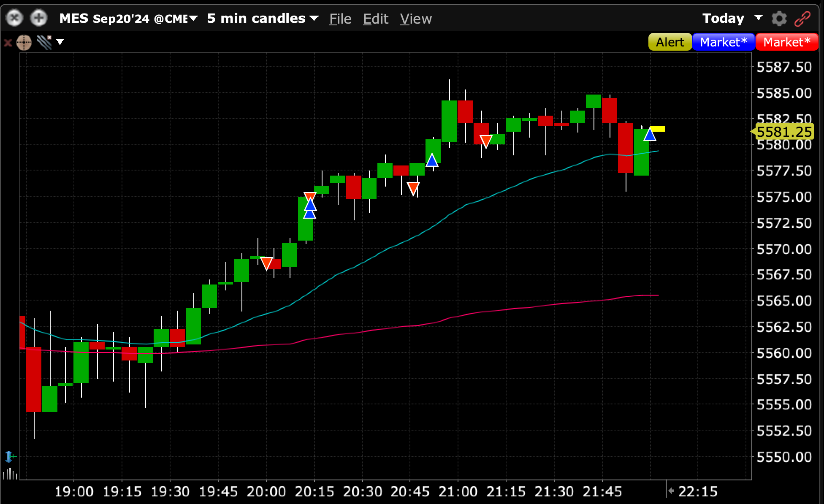The image size is (824, 504).
Task: Click the yellow 5581.25 current price tag
Action: point(782,132)
